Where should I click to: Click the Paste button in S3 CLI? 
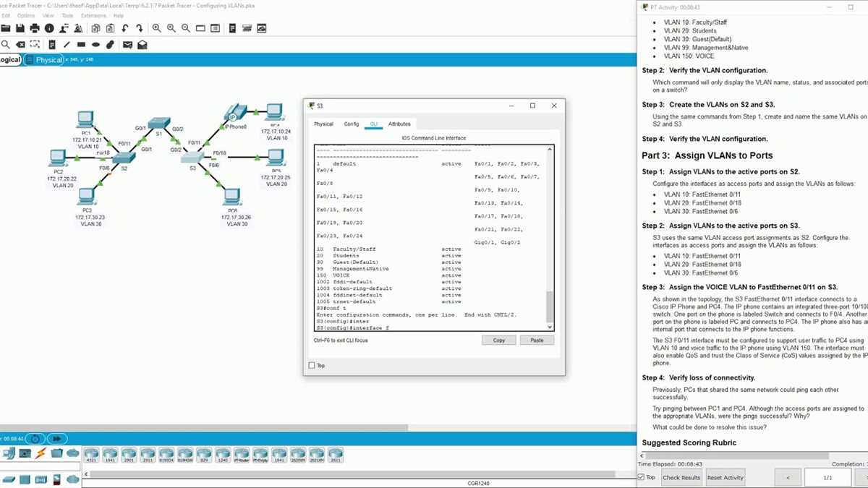click(x=537, y=340)
